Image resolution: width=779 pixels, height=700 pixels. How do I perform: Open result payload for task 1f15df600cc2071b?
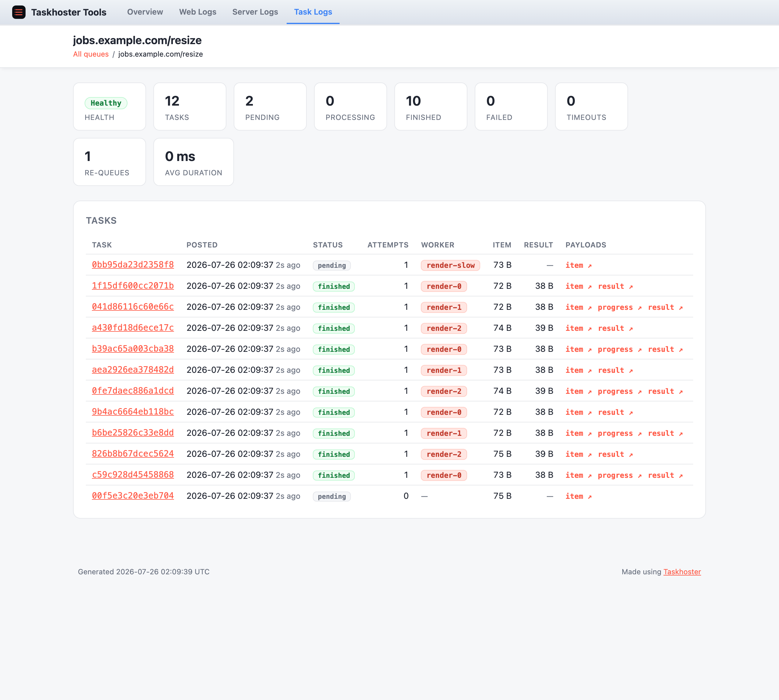point(615,286)
